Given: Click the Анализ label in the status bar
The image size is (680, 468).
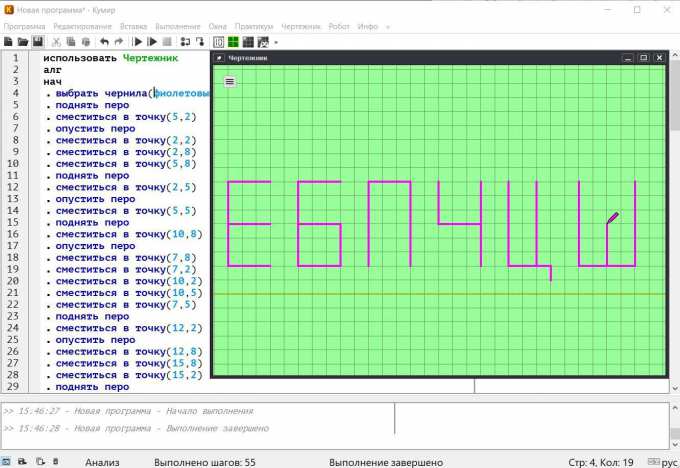Looking at the screenshot, I should point(102,462).
